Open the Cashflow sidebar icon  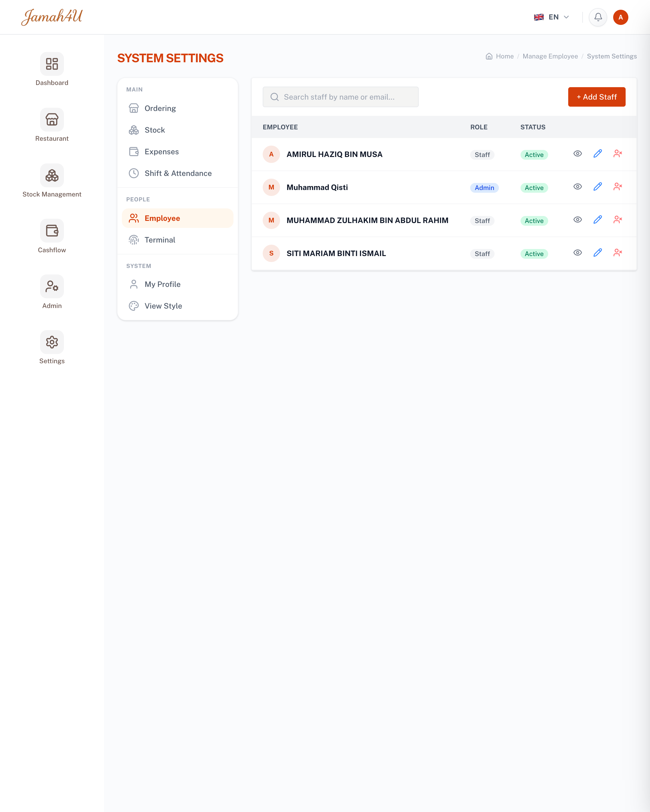tap(52, 231)
